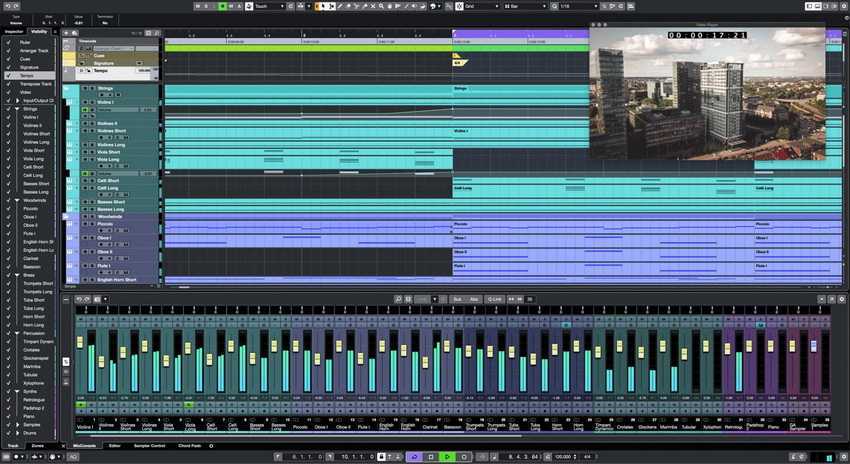
Task: Click the Video Player preview window
Action: pyautogui.click(x=707, y=95)
